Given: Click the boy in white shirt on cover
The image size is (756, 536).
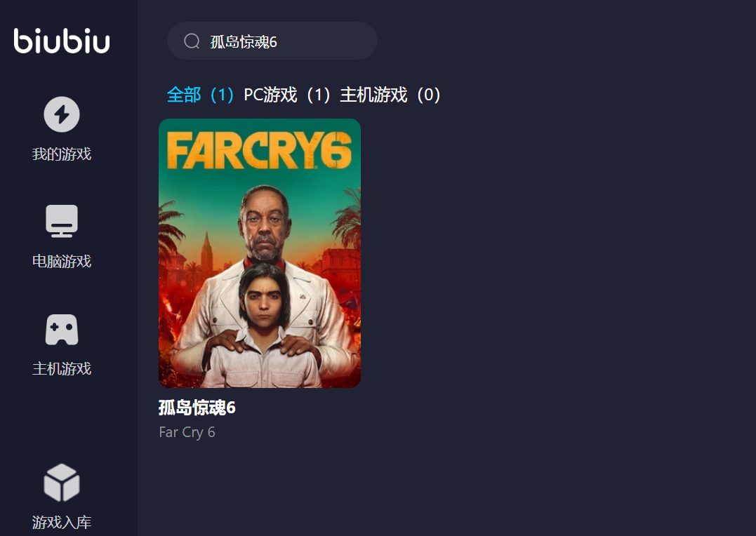Looking at the screenshot, I should tap(263, 326).
